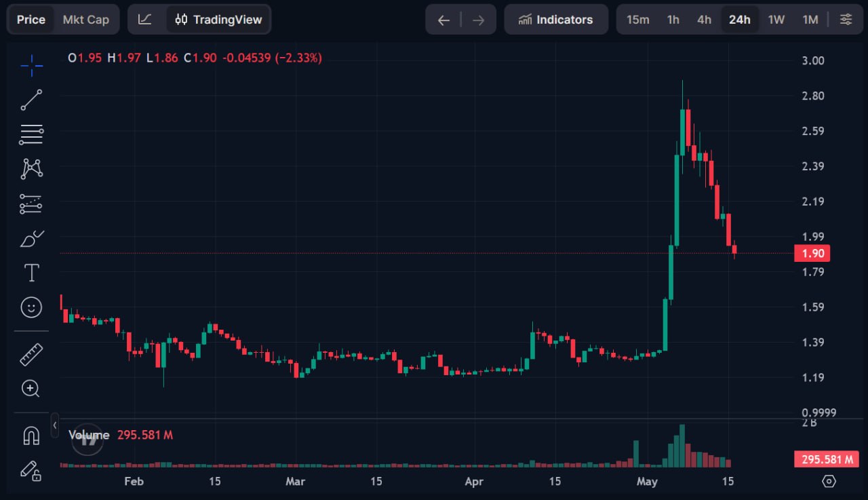This screenshot has width=868, height=500.
Task: Select the text annotation tool
Action: tap(31, 273)
